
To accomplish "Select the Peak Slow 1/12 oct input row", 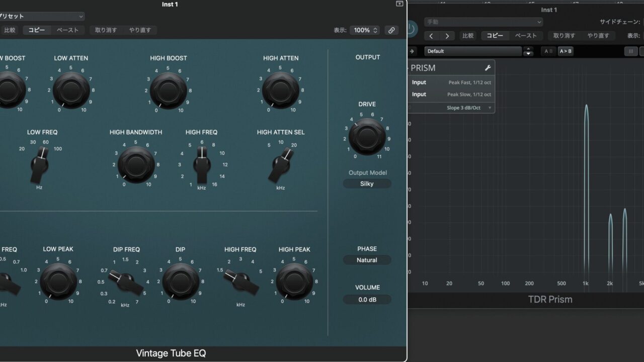I will (x=451, y=95).
